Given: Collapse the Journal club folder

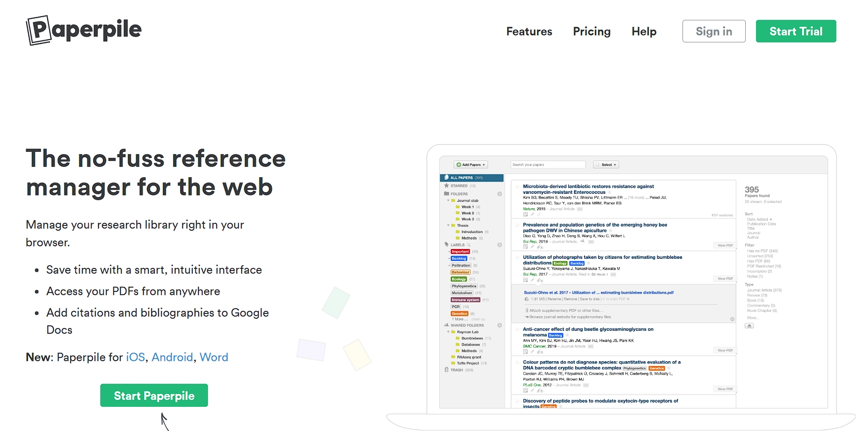Looking at the screenshot, I should click(448, 200).
